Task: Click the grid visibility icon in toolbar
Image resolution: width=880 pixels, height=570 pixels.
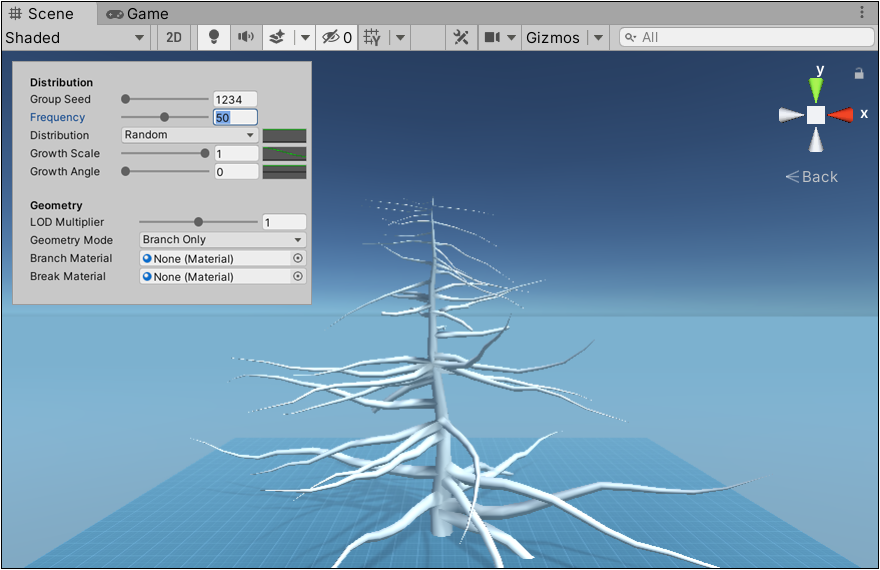Action: pos(372,38)
